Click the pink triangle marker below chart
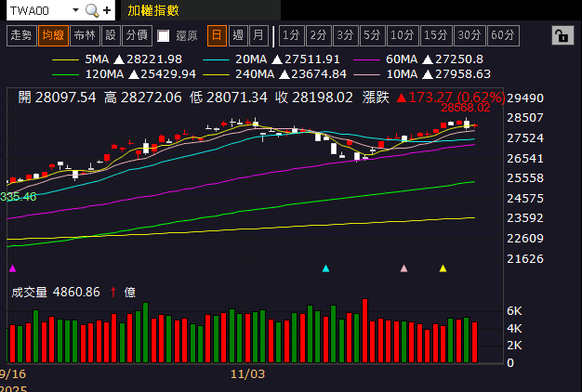Screen dimensions: 582x392 tap(403, 268)
